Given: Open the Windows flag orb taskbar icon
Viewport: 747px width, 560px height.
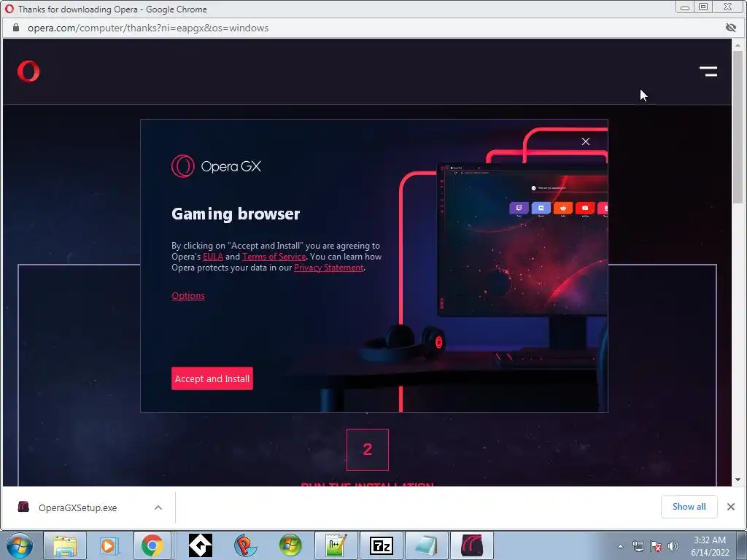Looking at the screenshot, I should [290, 545].
